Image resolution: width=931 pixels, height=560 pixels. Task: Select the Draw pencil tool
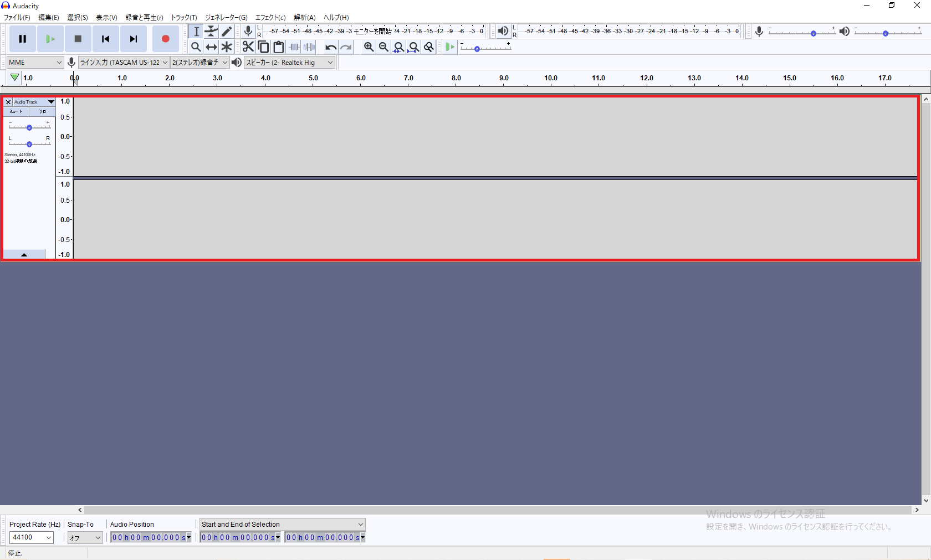click(x=227, y=32)
